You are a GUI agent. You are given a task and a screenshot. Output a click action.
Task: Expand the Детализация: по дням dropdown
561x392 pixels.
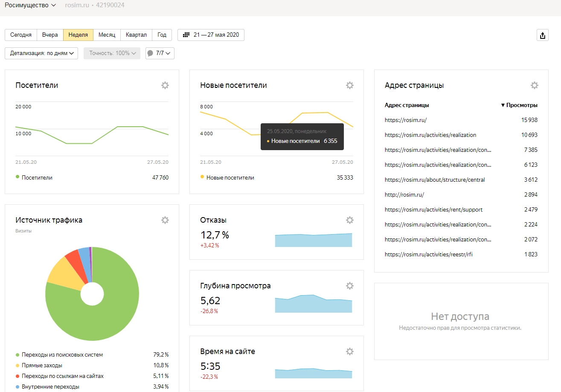[x=41, y=53]
